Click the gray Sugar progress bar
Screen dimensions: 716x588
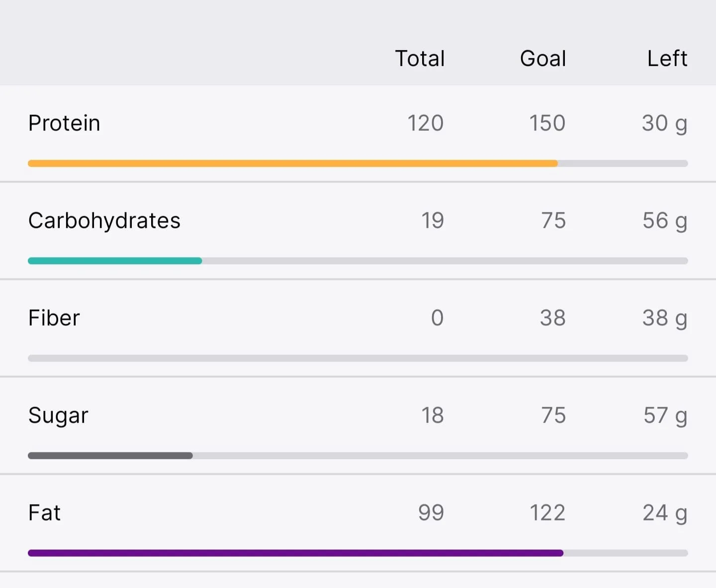pos(358,456)
